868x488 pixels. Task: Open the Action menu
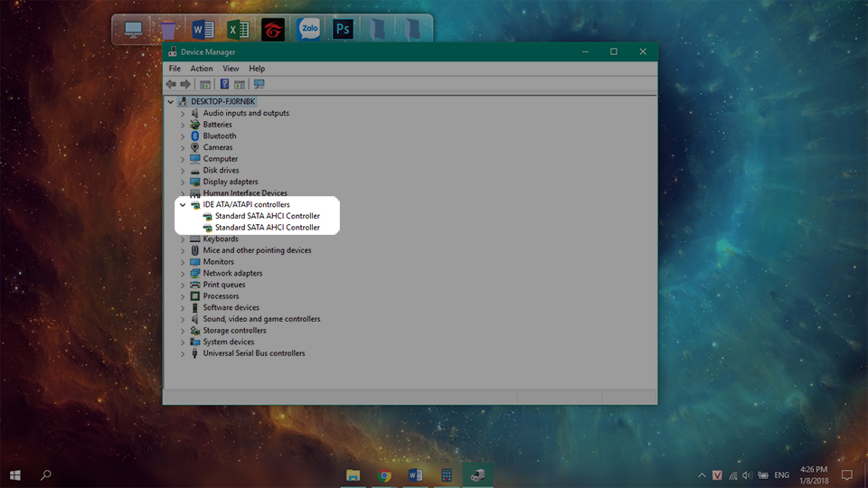coord(202,69)
